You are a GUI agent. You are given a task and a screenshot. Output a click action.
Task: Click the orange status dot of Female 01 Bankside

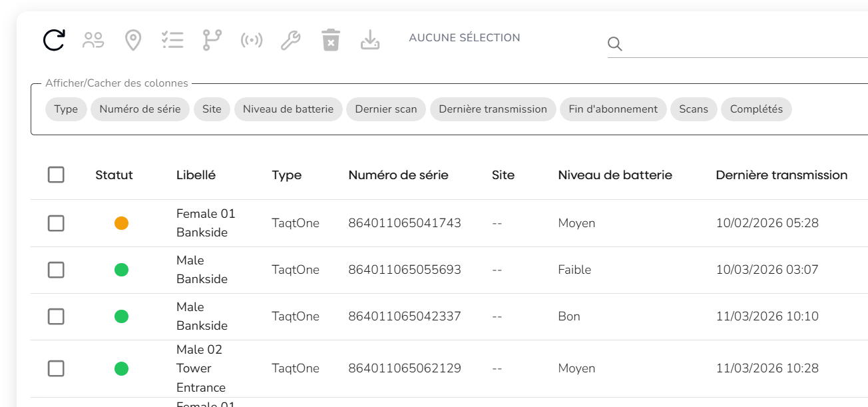point(121,223)
